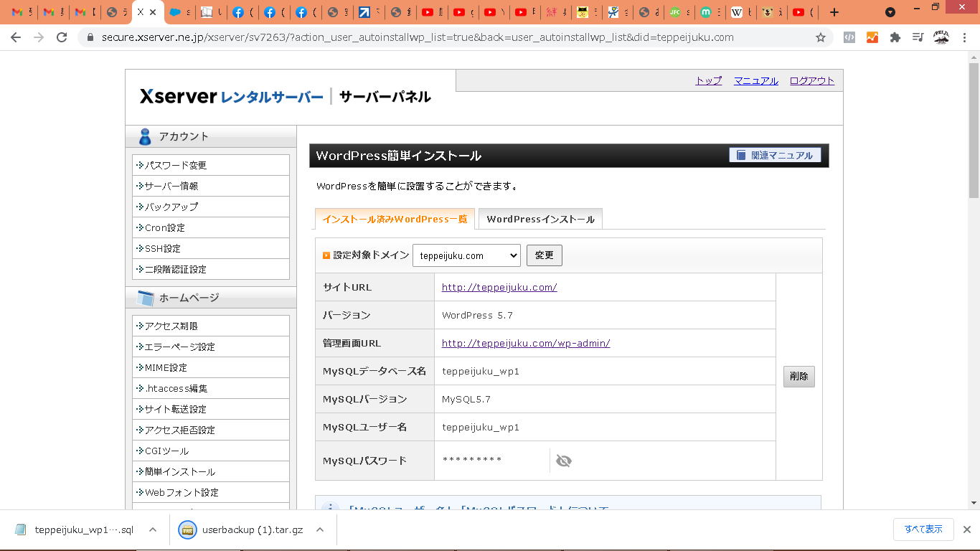Click the browser forward arrow

click(x=39, y=37)
